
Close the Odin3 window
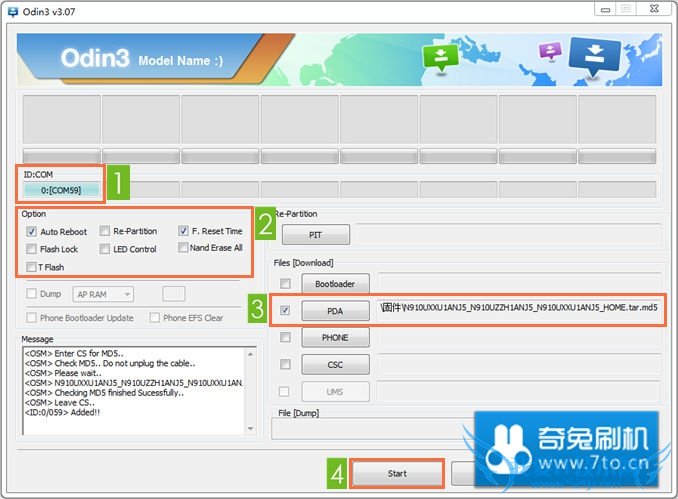tap(655, 9)
